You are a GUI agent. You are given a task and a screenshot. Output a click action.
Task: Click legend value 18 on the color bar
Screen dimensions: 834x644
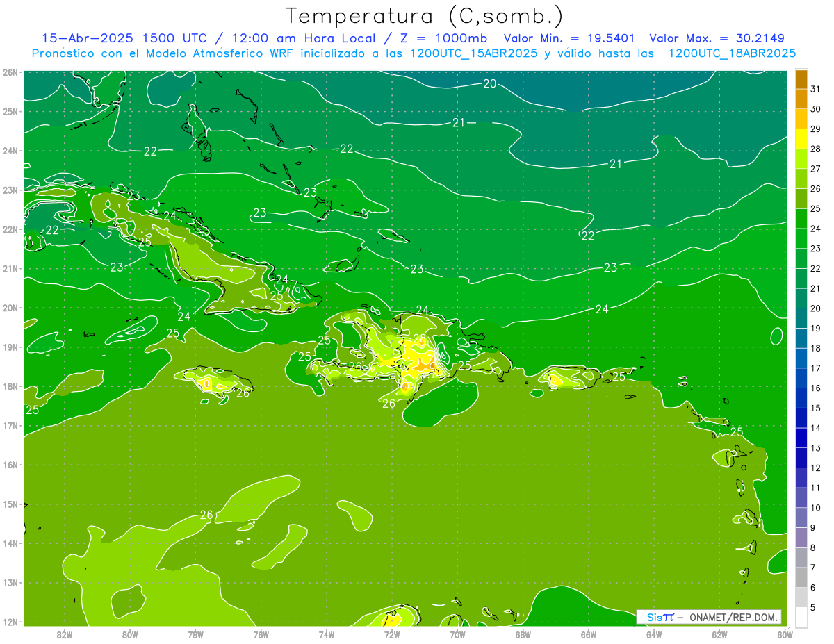click(815, 348)
